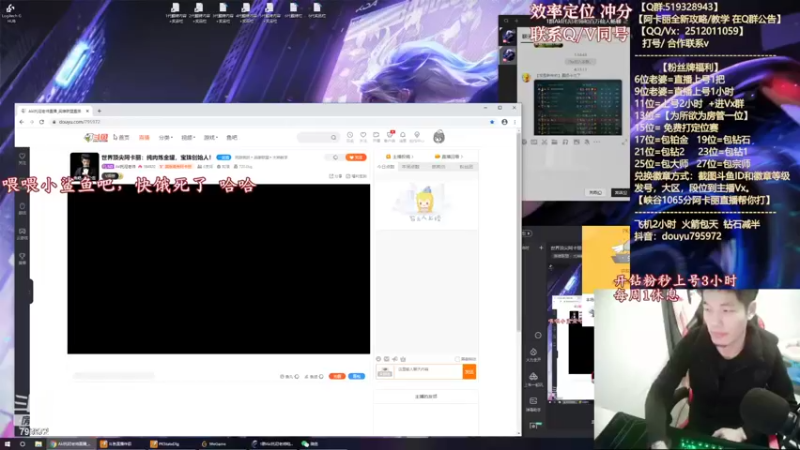Open the messages icon with red badge
The height and width of the screenshot is (450, 800).
click(390, 137)
